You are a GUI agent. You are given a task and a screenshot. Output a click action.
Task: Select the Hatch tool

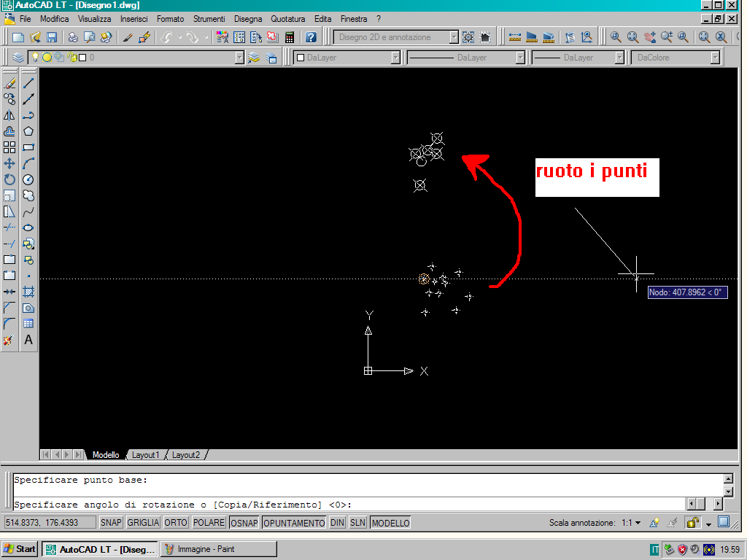28,292
